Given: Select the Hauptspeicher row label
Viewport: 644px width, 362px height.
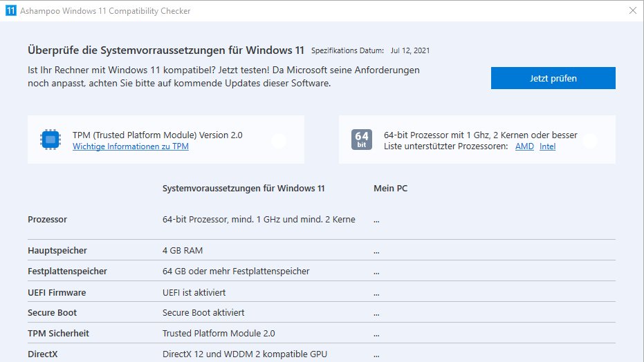Looking at the screenshot, I should coord(57,251).
